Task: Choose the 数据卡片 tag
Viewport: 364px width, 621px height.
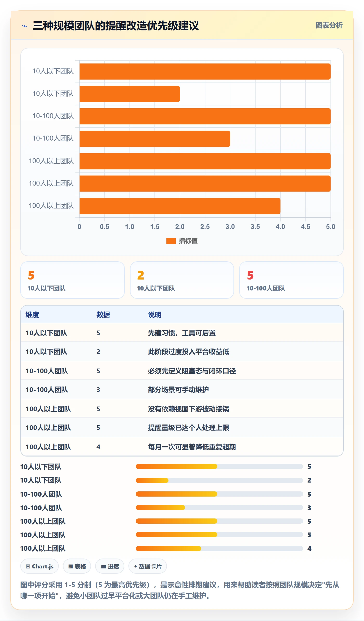Action: pos(148,566)
